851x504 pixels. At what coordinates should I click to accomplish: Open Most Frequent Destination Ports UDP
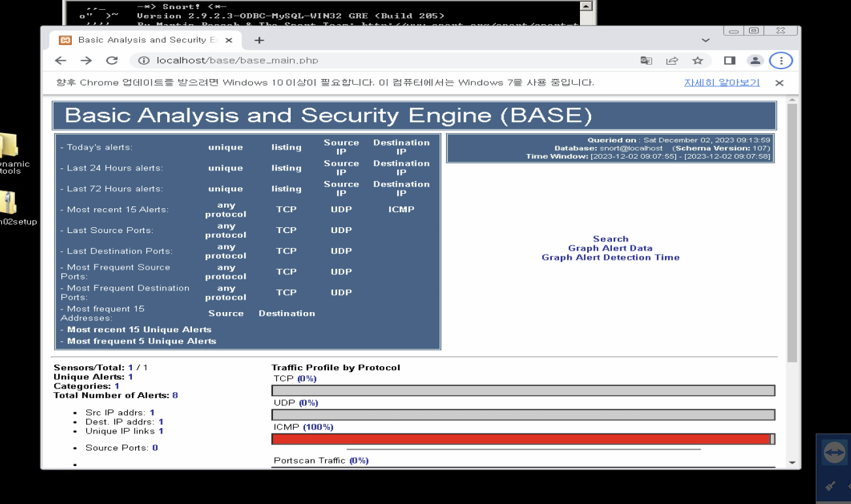[x=342, y=293]
